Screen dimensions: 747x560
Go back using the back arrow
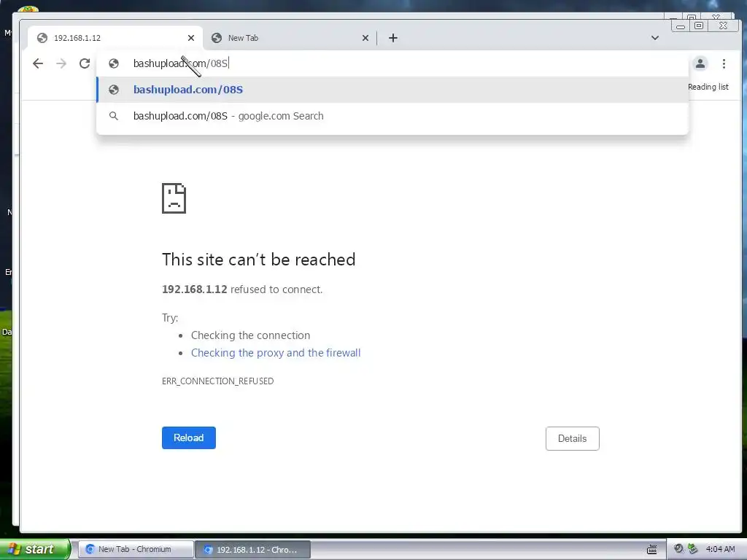point(38,63)
